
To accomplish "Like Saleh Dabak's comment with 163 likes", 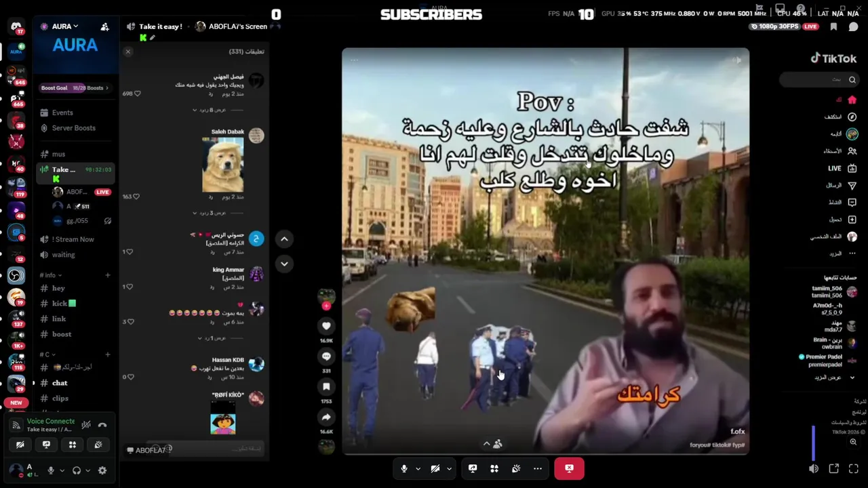I will (136, 197).
